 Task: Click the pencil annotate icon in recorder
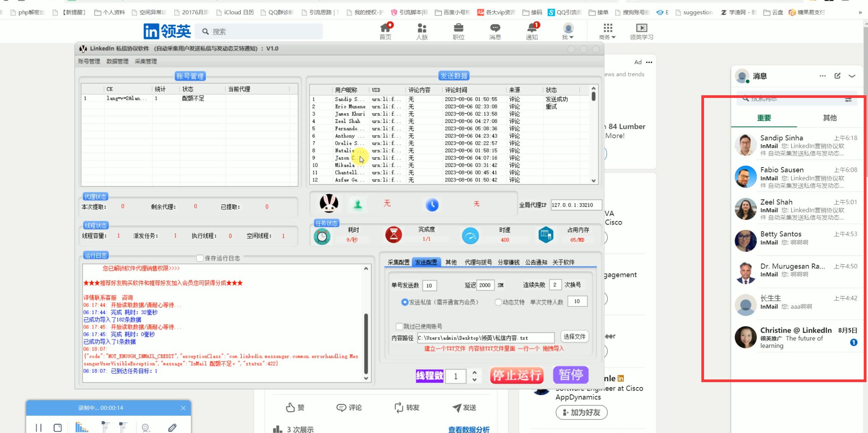click(x=172, y=428)
